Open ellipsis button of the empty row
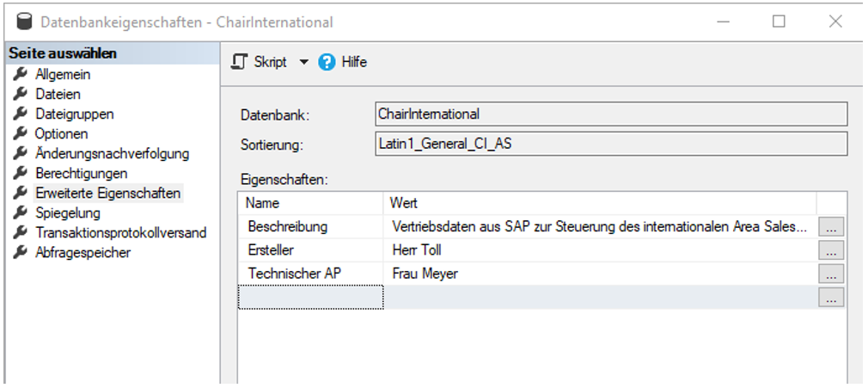Image resolution: width=868 pixels, height=388 pixels. [x=831, y=297]
